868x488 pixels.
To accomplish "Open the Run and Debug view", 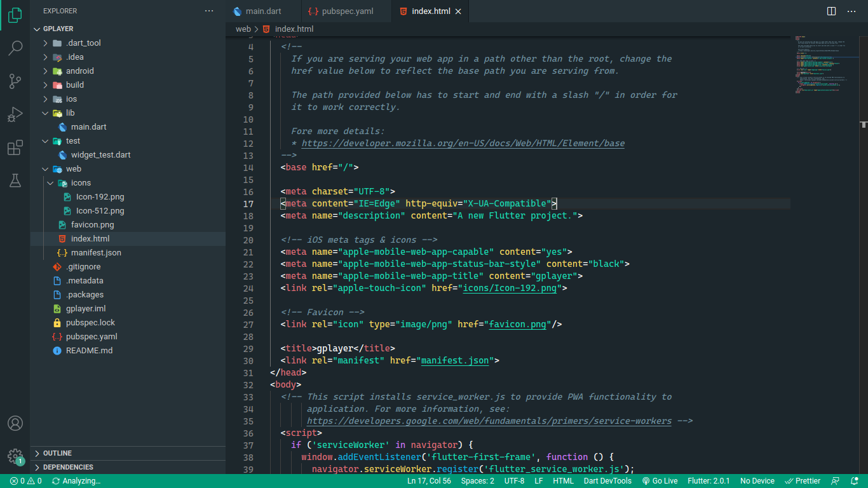I will (15, 114).
